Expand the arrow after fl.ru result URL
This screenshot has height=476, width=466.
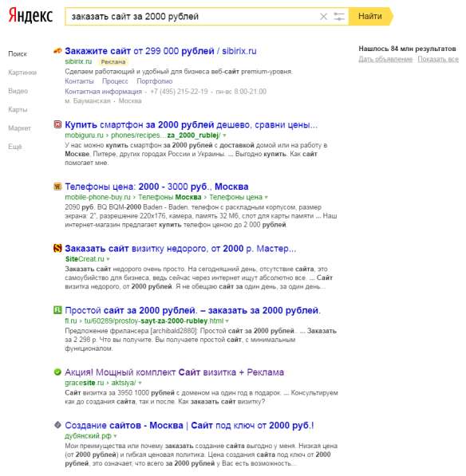pyautogui.click(x=227, y=321)
